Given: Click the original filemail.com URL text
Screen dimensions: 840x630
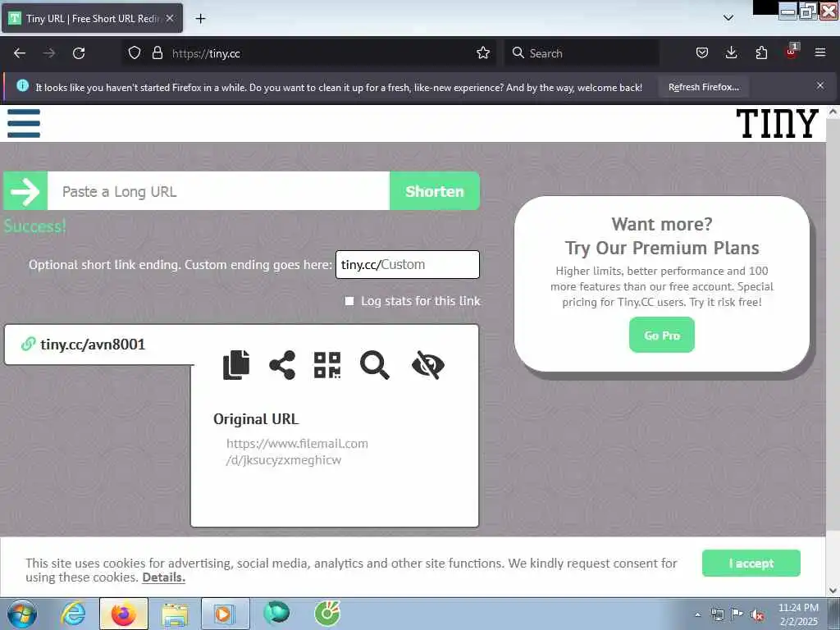Looking at the screenshot, I should click(x=297, y=452).
